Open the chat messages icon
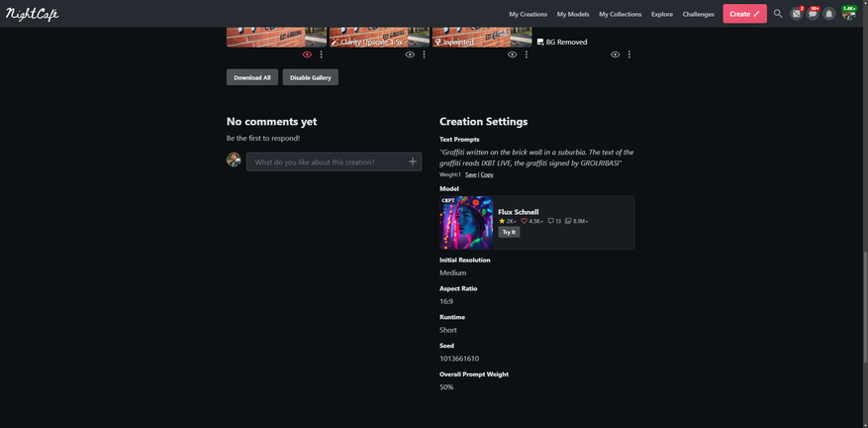868x428 pixels. click(813, 14)
